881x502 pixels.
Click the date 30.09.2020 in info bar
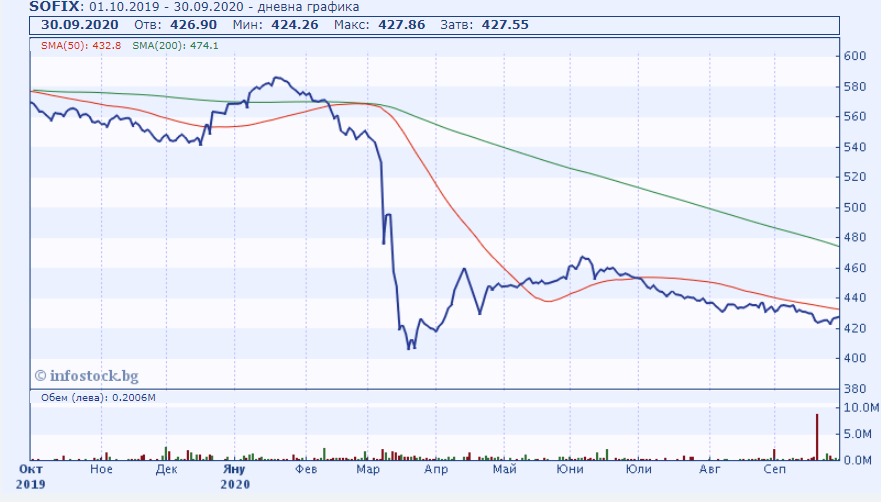[80, 25]
